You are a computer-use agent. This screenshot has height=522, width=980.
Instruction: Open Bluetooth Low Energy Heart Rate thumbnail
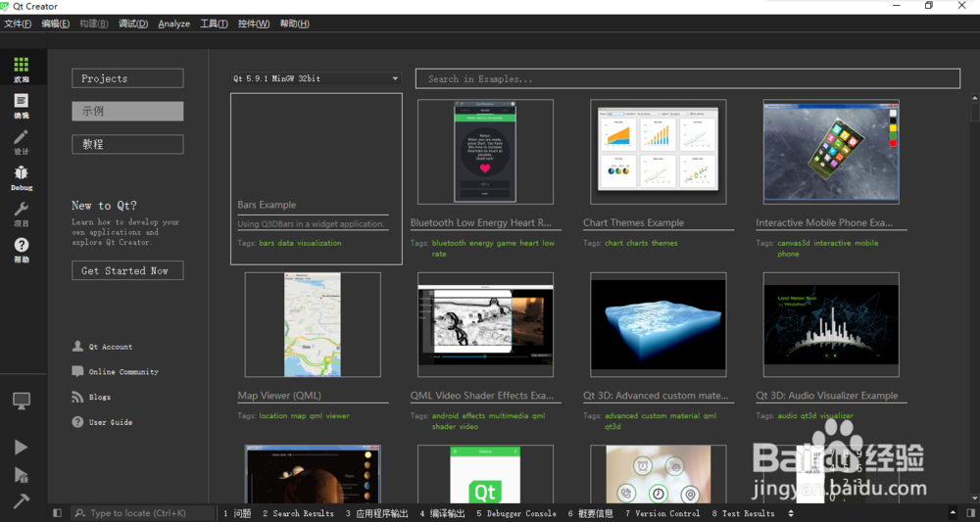click(x=485, y=152)
